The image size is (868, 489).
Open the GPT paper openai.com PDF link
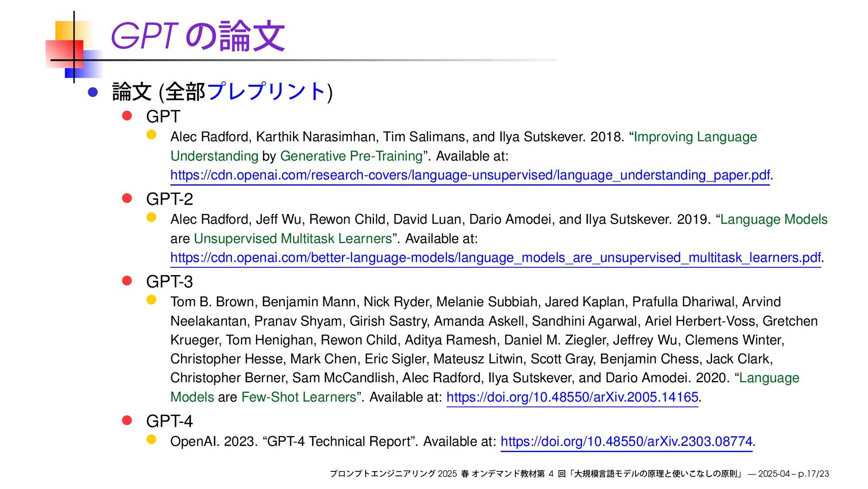coord(469,175)
